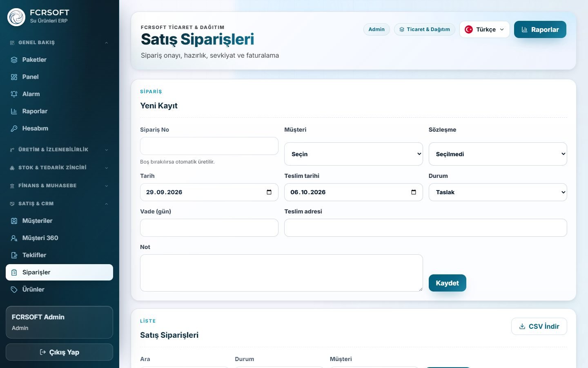
Task: Click the Ürünler tag icon
Action: [14, 289]
